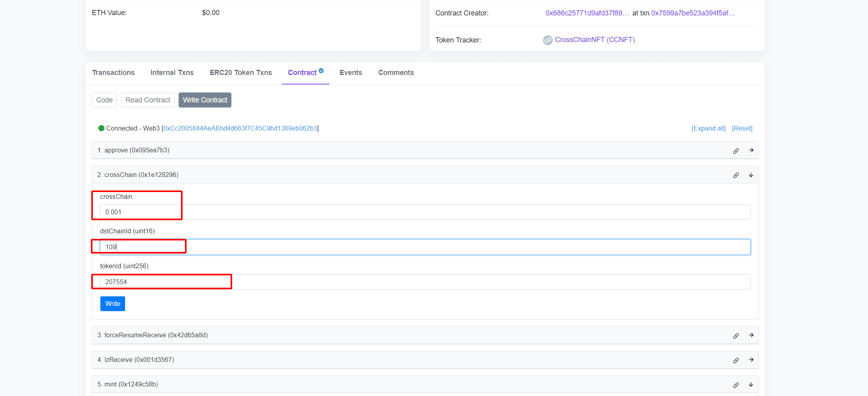
Task: Switch to Read Contract view
Action: 148,100
